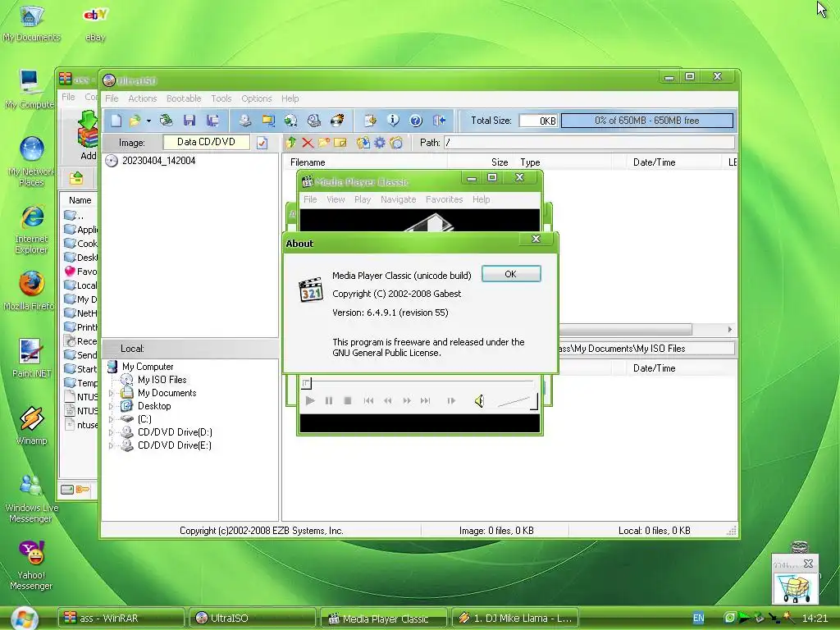
Task: Click the Mount to Virtual Drive icon
Action: tap(314, 121)
